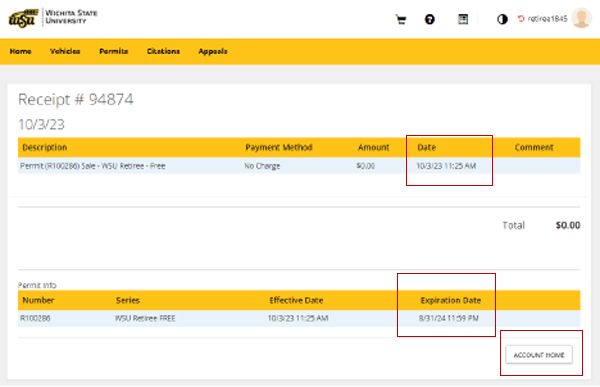Open the calculator-style icon in the header
The height and width of the screenshot is (387, 600).
463,19
